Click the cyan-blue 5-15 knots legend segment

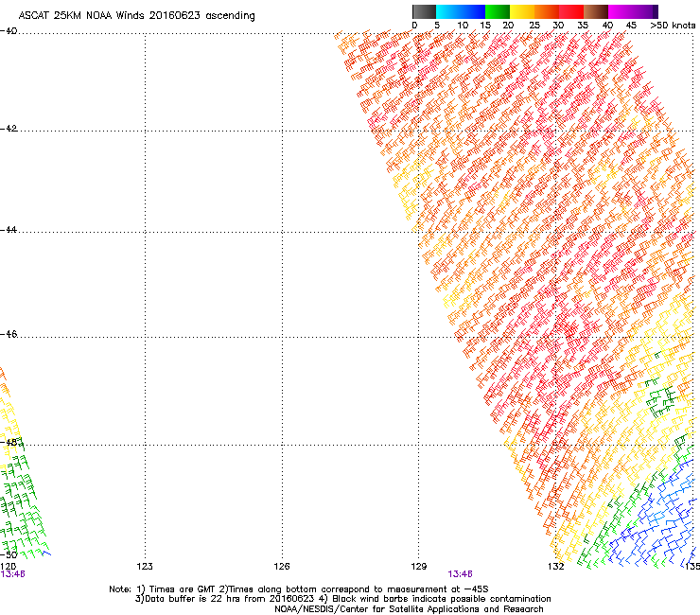tap(461, 11)
